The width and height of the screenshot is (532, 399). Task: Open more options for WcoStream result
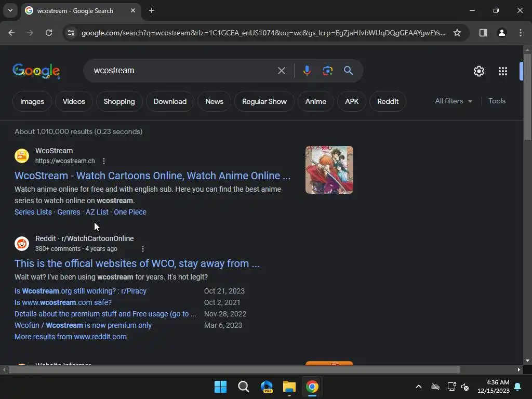click(104, 161)
